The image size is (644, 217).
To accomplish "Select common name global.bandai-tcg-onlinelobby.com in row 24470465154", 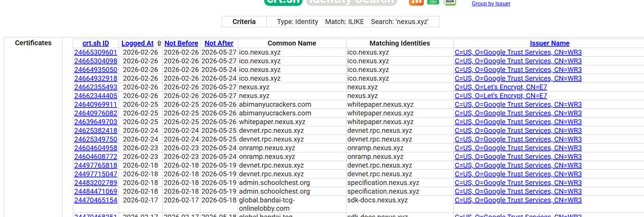I will [x=267, y=204].
